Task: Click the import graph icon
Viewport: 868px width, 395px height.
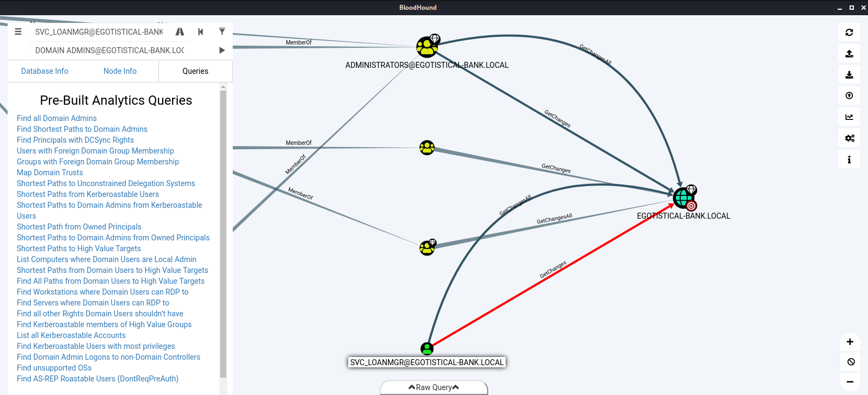Action: coord(849,75)
